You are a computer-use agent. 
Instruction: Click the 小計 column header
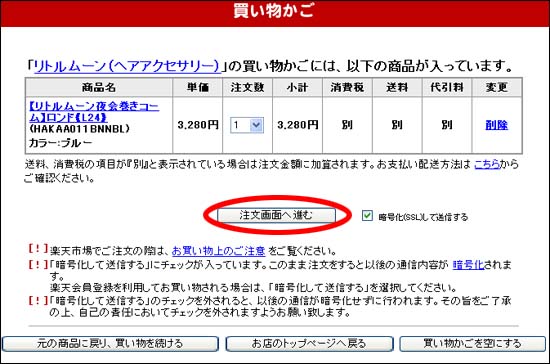[x=297, y=87]
